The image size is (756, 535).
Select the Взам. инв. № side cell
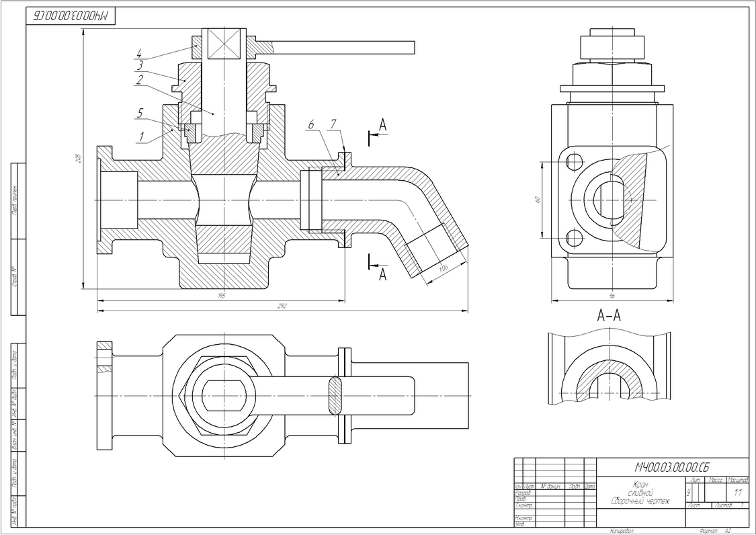pyautogui.click(x=15, y=436)
